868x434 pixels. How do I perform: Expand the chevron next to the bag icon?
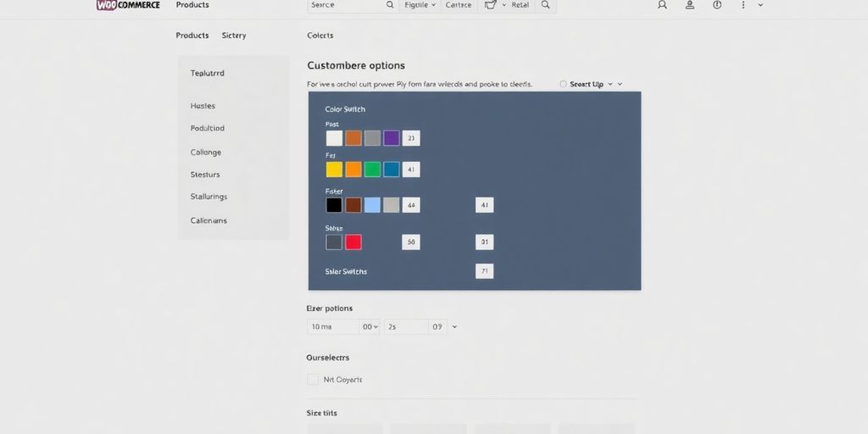[504, 5]
